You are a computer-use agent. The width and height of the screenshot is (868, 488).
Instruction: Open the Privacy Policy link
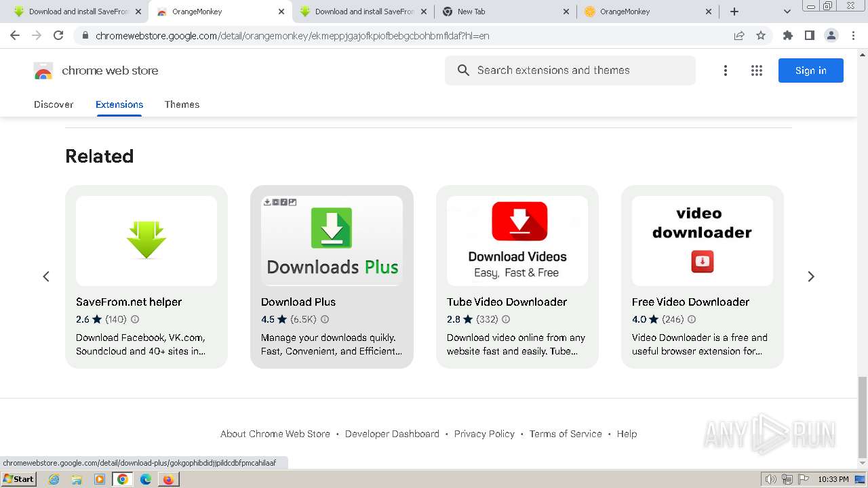coord(484,434)
